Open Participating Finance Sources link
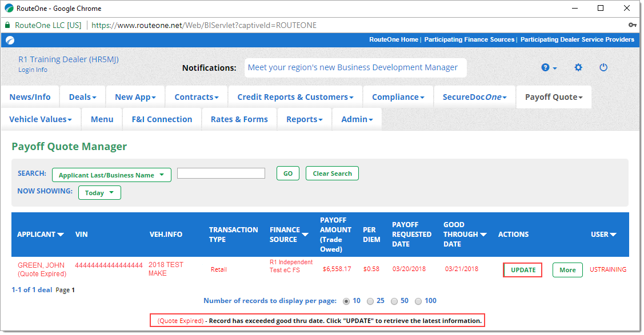644x335 pixels. [469, 40]
